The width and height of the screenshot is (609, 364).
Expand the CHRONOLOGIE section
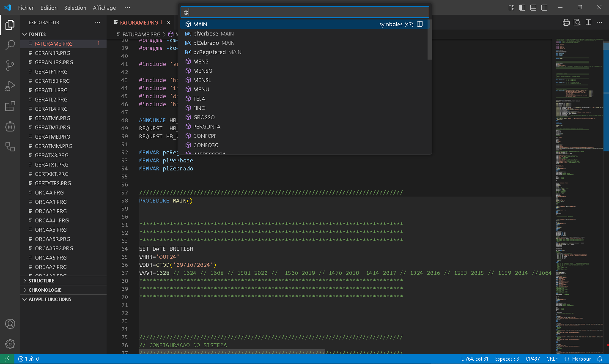tap(45, 290)
